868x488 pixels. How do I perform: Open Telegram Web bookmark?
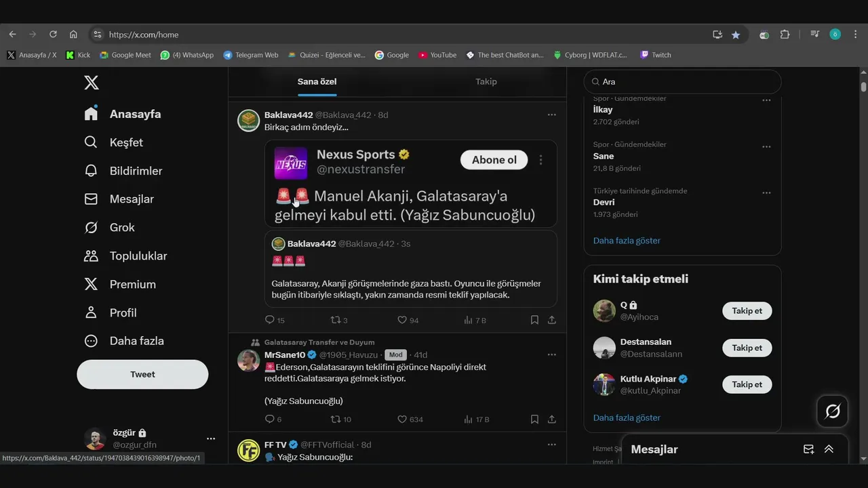(x=251, y=55)
